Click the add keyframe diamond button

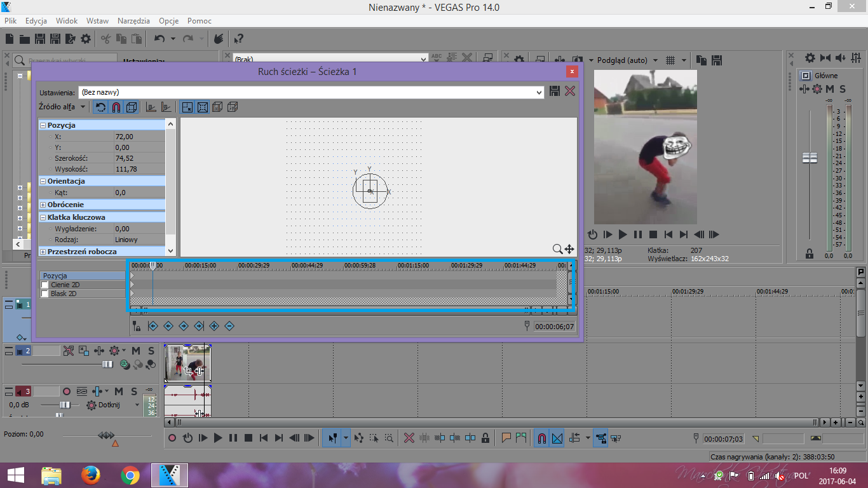pos(214,326)
